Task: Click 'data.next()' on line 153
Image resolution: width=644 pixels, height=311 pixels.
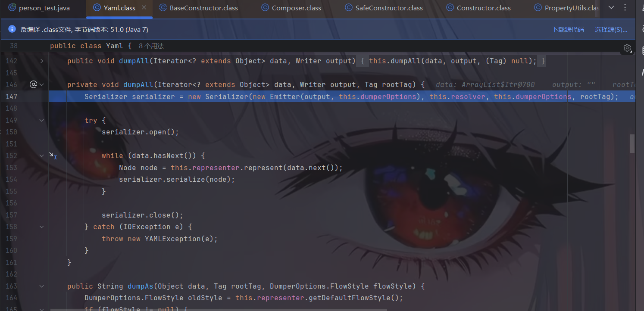Action: pos(310,168)
